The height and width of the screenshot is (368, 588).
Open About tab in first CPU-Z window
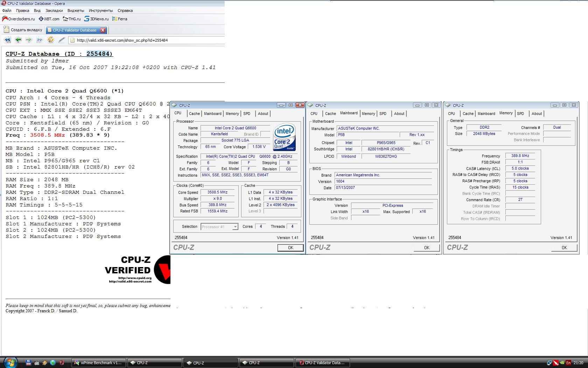point(263,114)
